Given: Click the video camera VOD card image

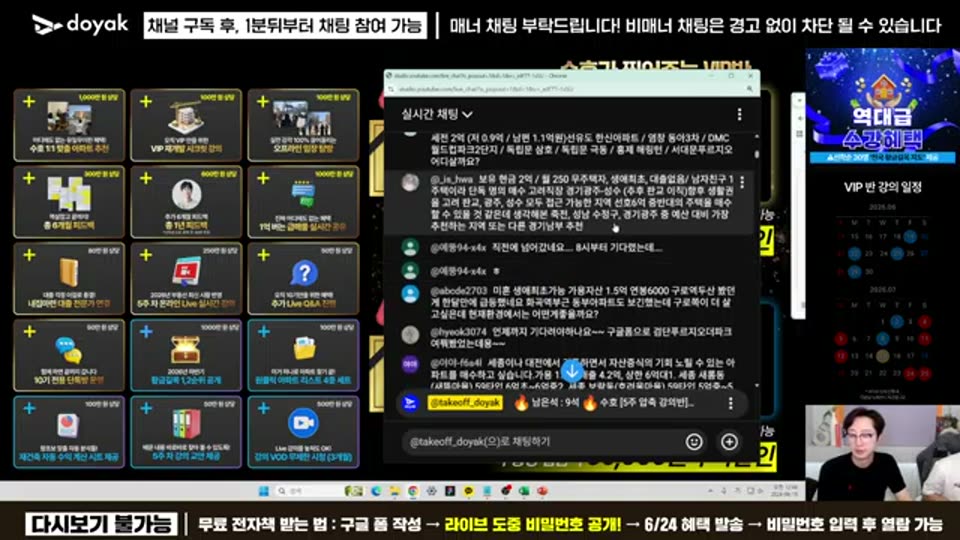Looking at the screenshot, I should coord(304,422).
